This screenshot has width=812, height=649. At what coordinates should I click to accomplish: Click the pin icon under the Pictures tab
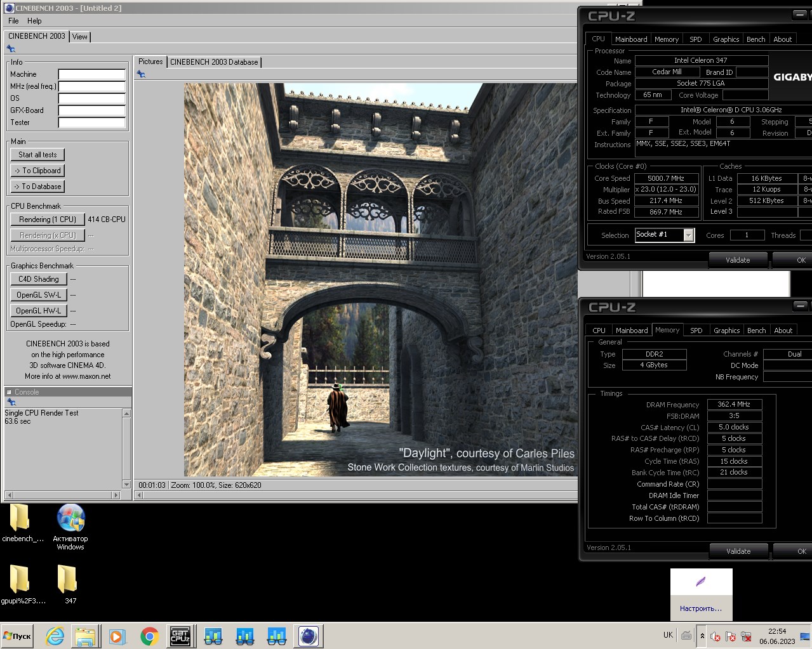141,74
